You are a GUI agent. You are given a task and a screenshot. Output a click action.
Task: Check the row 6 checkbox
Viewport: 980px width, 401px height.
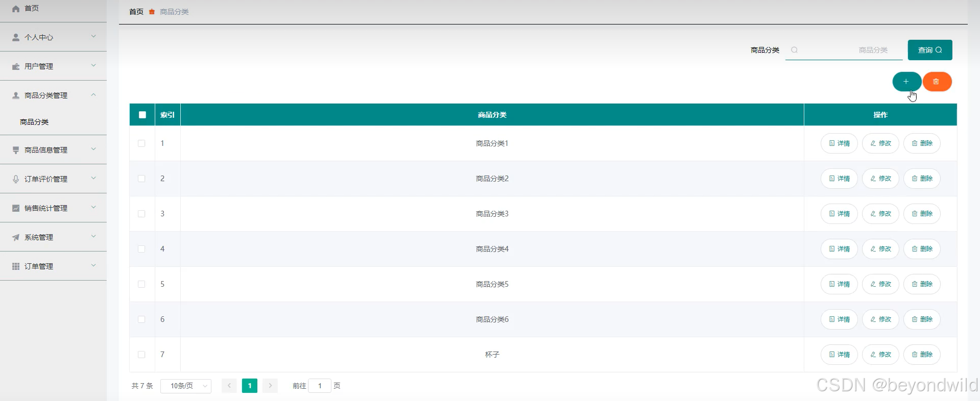click(141, 319)
